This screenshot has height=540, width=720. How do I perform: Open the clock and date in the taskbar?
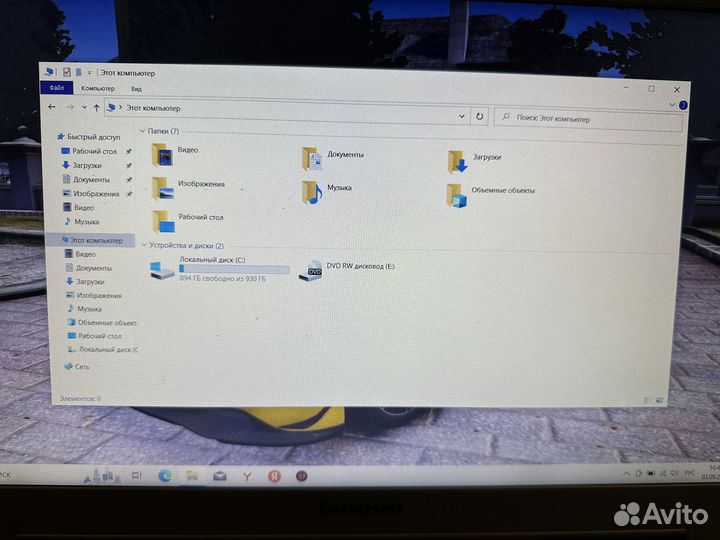[711, 472]
